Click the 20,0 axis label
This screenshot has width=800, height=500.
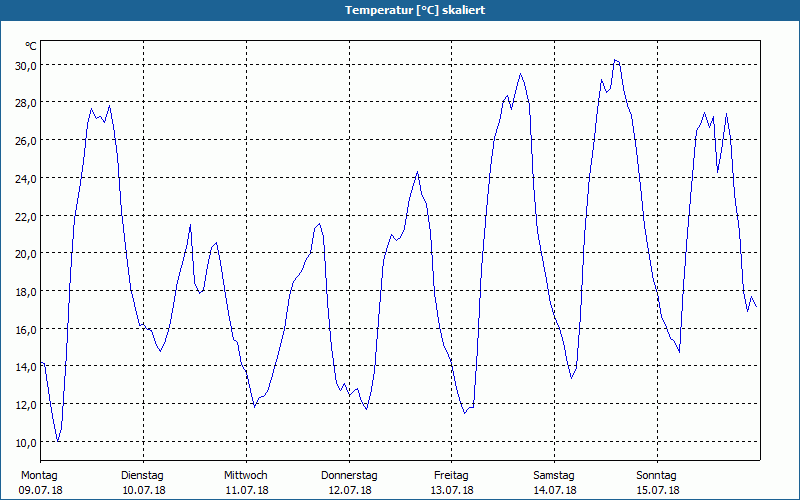click(26, 254)
